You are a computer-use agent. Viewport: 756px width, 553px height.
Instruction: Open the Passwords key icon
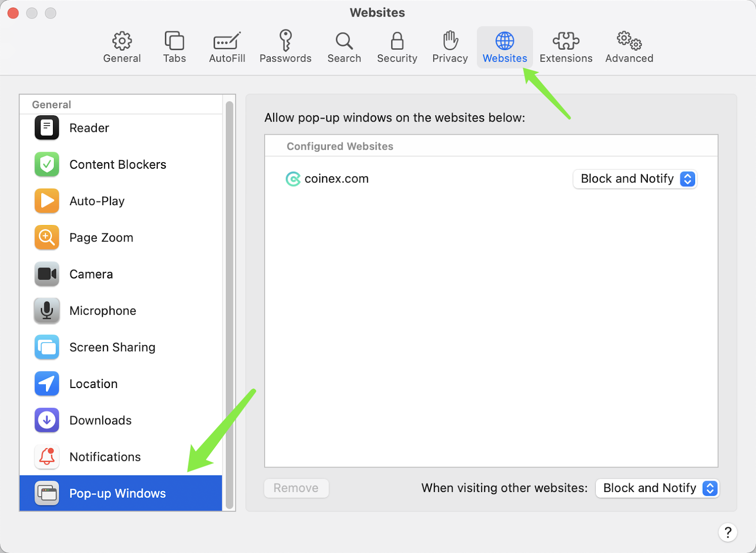(x=285, y=40)
